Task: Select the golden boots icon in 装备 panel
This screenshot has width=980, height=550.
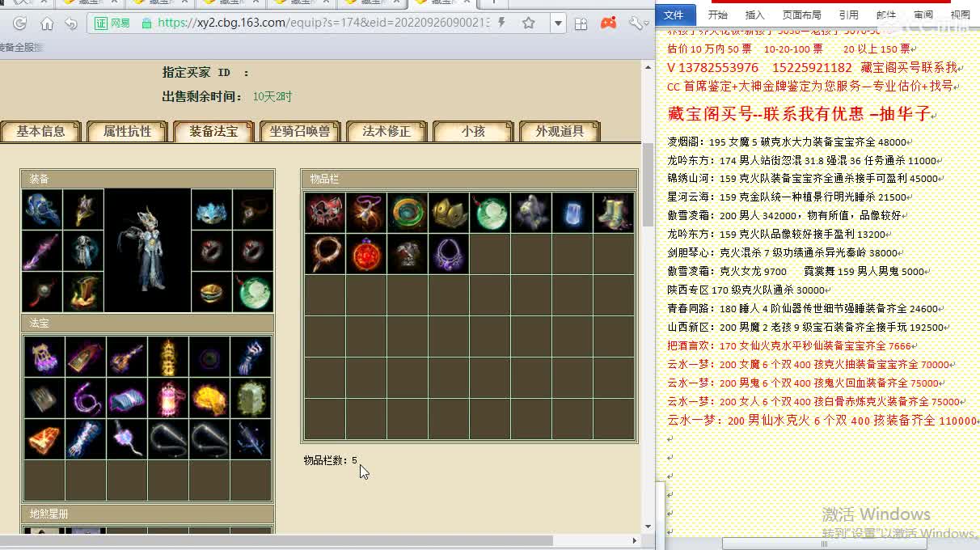Action: click(x=83, y=292)
